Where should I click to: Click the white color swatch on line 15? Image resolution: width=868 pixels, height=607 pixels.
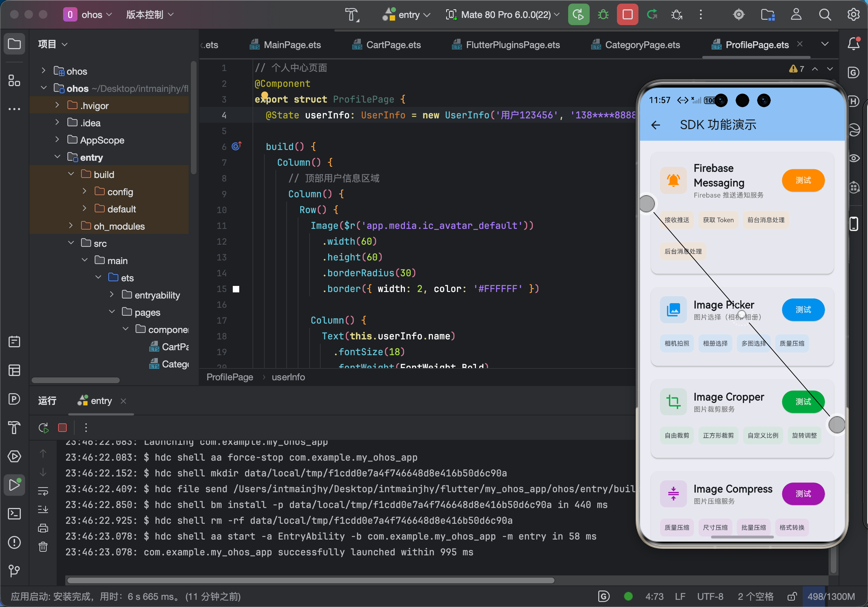[x=236, y=289]
